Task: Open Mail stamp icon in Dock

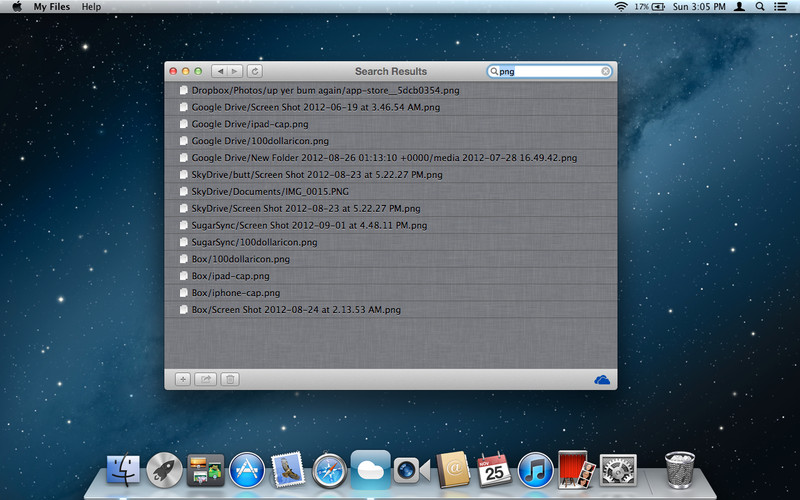Action: 288,469
